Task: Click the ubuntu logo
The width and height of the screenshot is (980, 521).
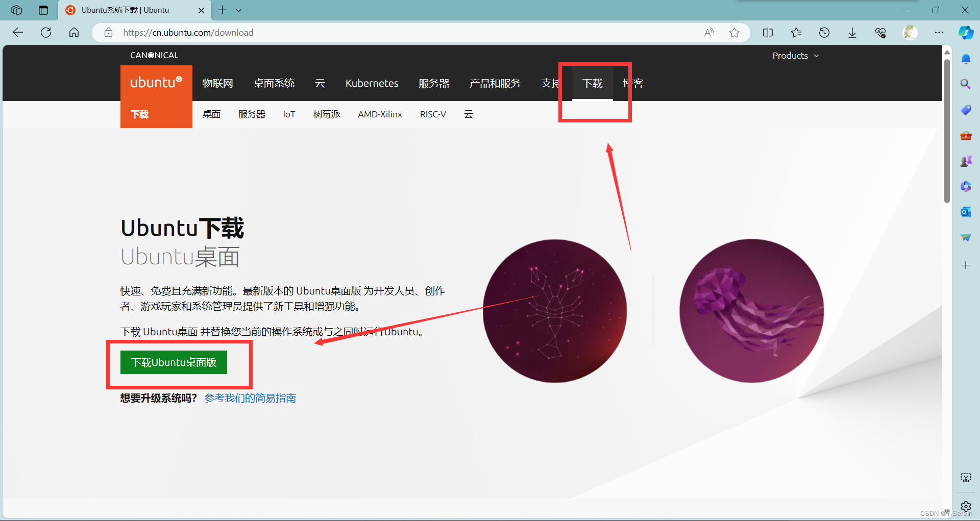Action: 156,83
